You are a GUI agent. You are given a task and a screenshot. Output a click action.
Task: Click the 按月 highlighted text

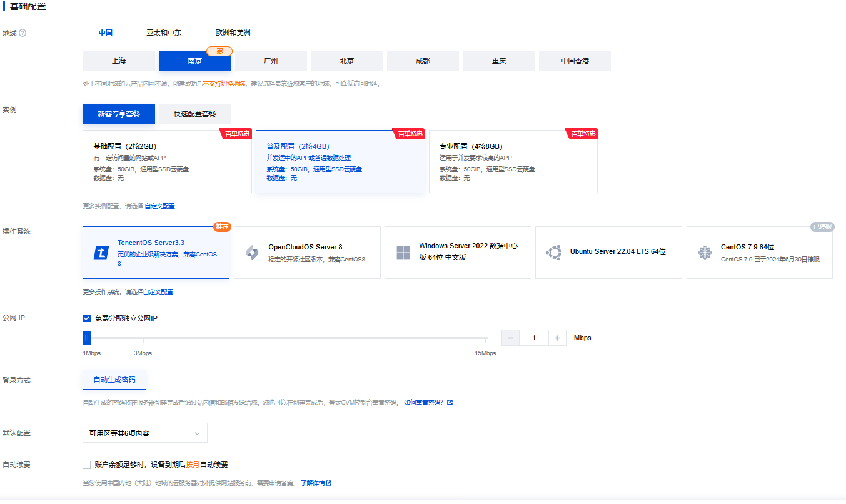[193, 465]
